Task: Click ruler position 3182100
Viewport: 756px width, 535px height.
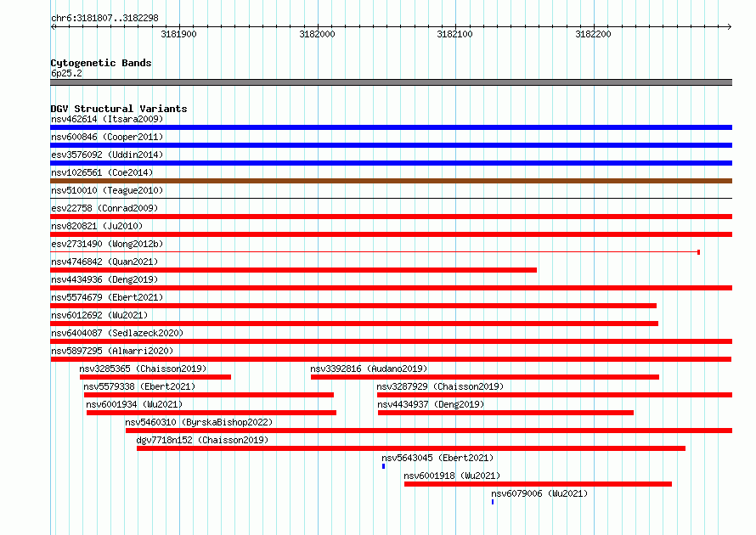Action: tap(455, 34)
